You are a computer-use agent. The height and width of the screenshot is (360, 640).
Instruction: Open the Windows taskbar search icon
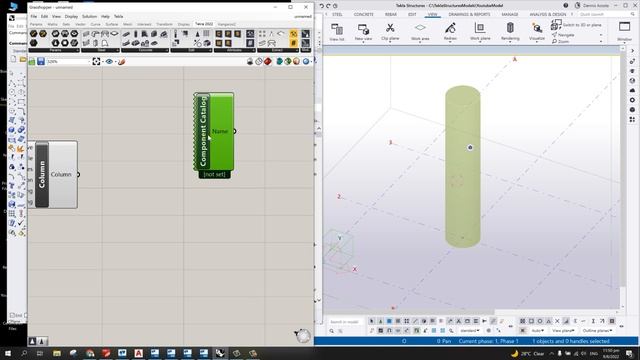[24, 353]
